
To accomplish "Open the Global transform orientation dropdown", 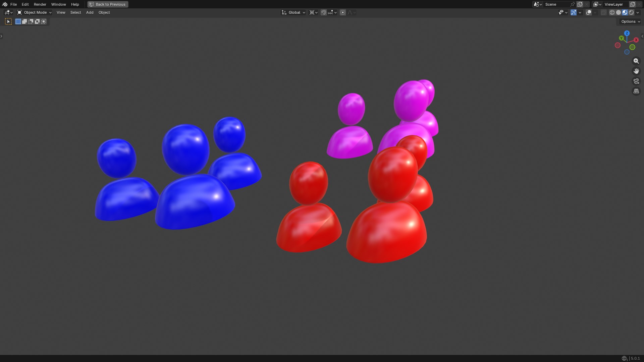I will click(293, 12).
